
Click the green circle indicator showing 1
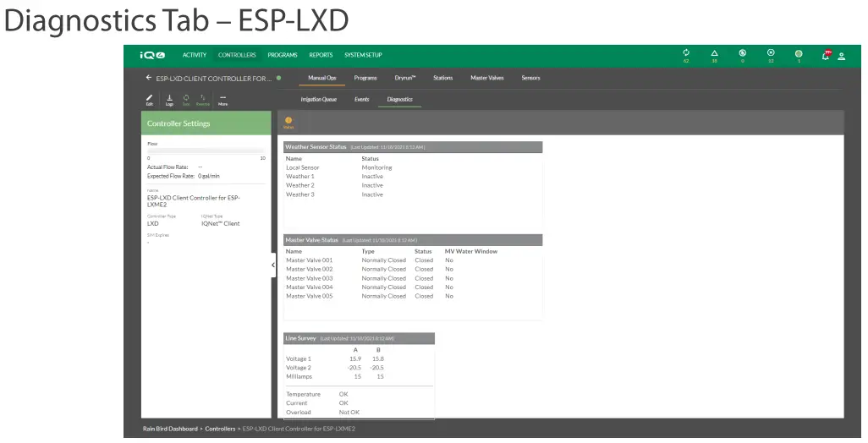(x=799, y=55)
